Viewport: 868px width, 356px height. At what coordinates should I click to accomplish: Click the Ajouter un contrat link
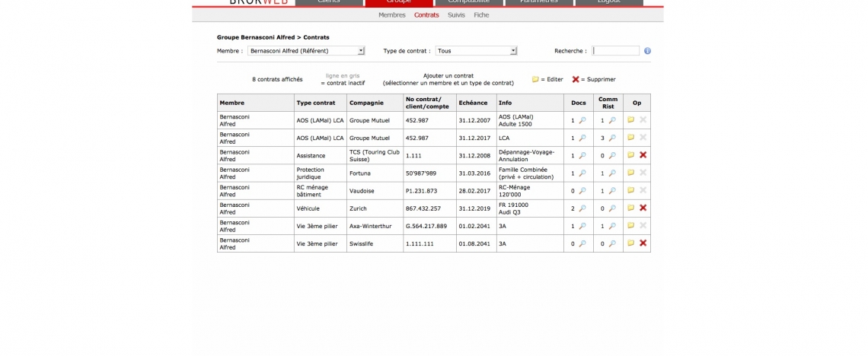coord(448,76)
